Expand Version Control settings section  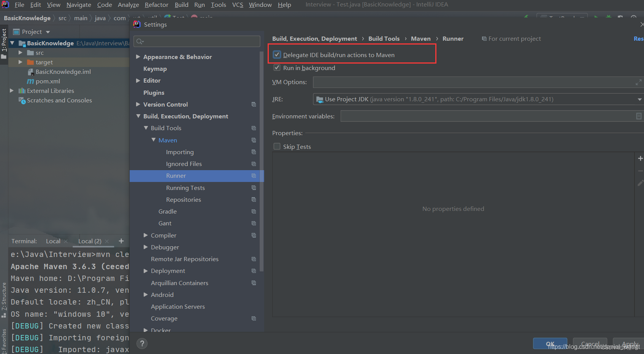[138, 104]
